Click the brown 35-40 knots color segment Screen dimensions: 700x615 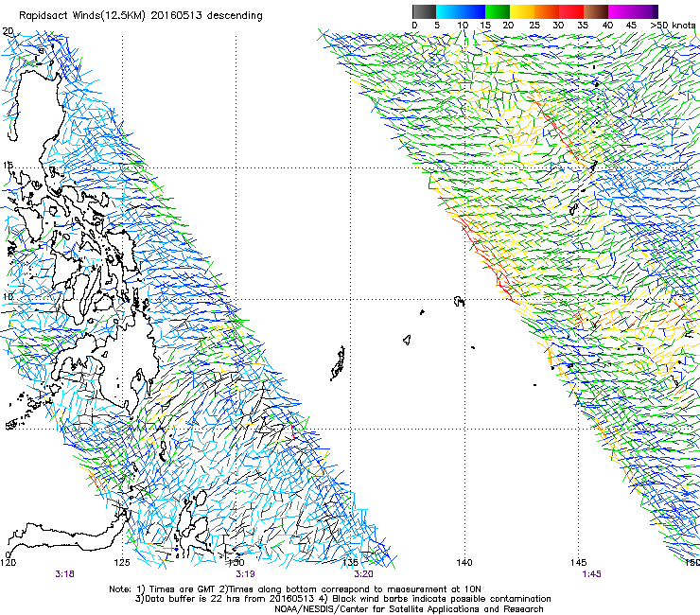point(596,11)
